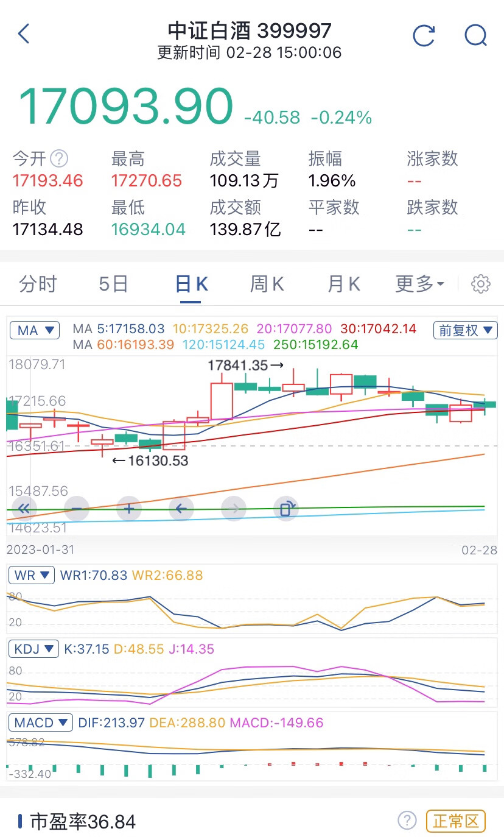Change the KDJ indicator selector
The image size is (504, 837).
tap(34, 649)
